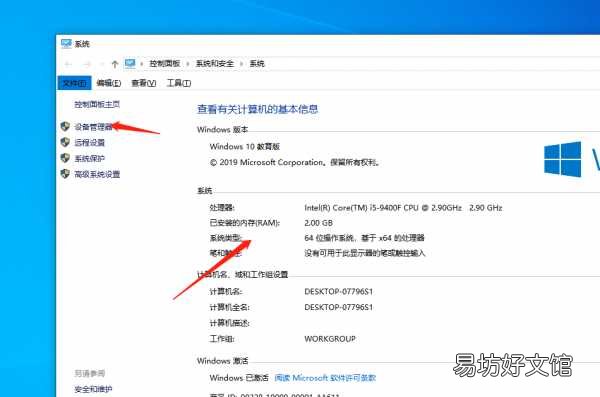Viewport: 600px width, 397px height.
Task: Click 系统 in the breadcrumb path
Action: point(257,64)
